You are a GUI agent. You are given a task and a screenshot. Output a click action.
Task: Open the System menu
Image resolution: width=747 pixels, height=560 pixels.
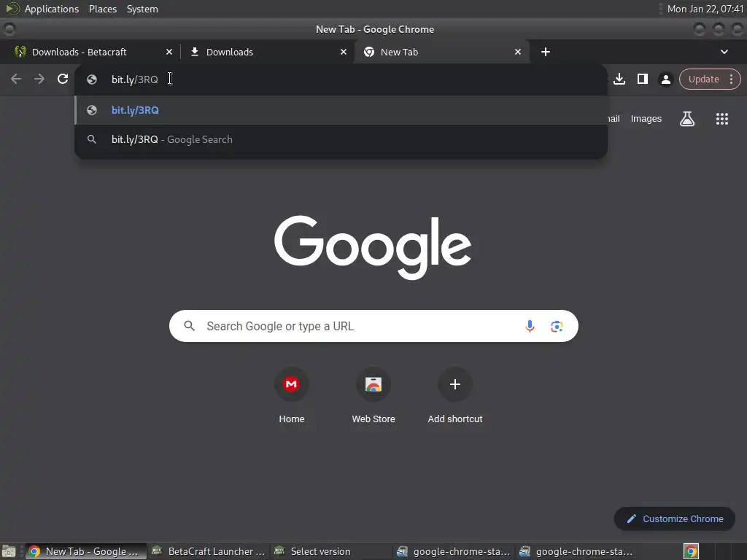[142, 9]
